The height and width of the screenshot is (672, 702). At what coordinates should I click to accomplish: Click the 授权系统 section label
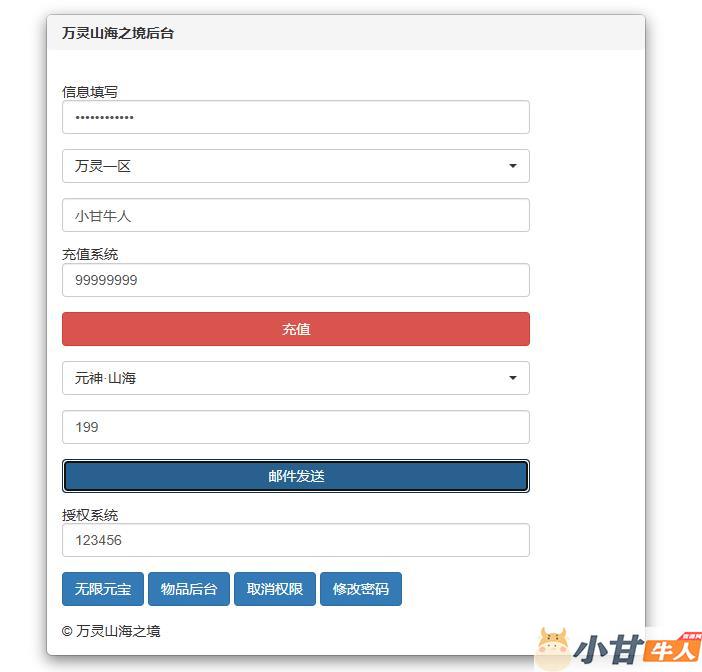tap(90, 515)
